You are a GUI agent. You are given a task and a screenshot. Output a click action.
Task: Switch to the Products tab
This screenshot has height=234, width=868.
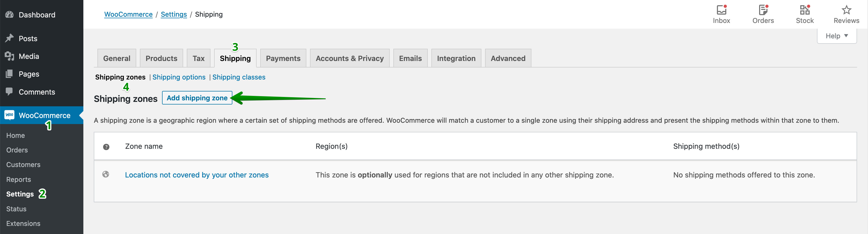(162, 58)
